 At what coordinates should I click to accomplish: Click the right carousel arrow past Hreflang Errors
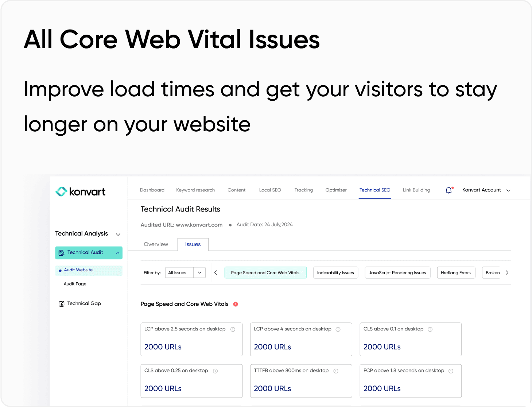[x=507, y=272]
